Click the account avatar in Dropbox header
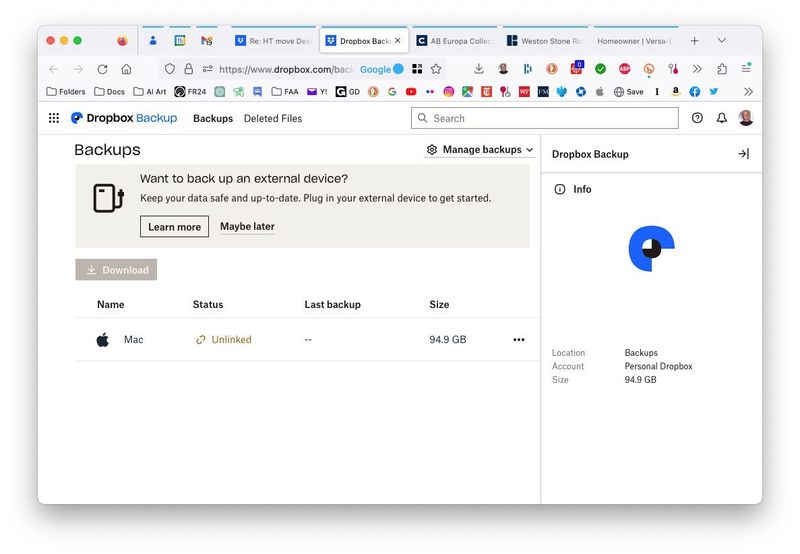This screenshot has height=554, width=800. tap(746, 118)
